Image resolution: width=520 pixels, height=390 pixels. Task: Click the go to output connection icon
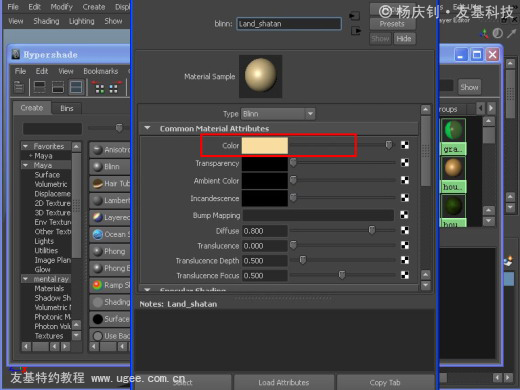pos(356,31)
